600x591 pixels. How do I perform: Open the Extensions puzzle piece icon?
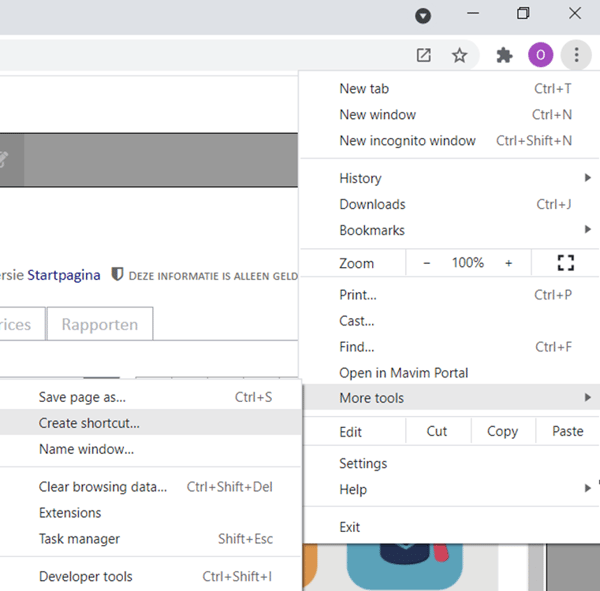[504, 56]
